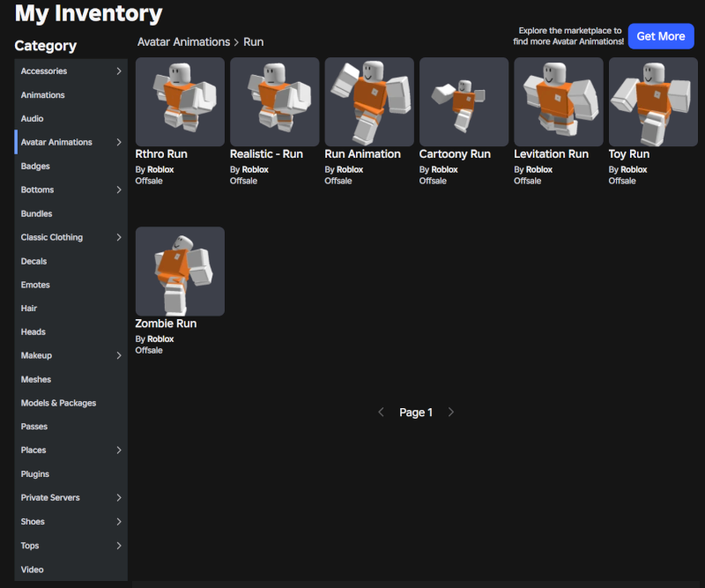The height and width of the screenshot is (588, 705).
Task: Expand the Bottoms category chevron
Action: click(119, 190)
